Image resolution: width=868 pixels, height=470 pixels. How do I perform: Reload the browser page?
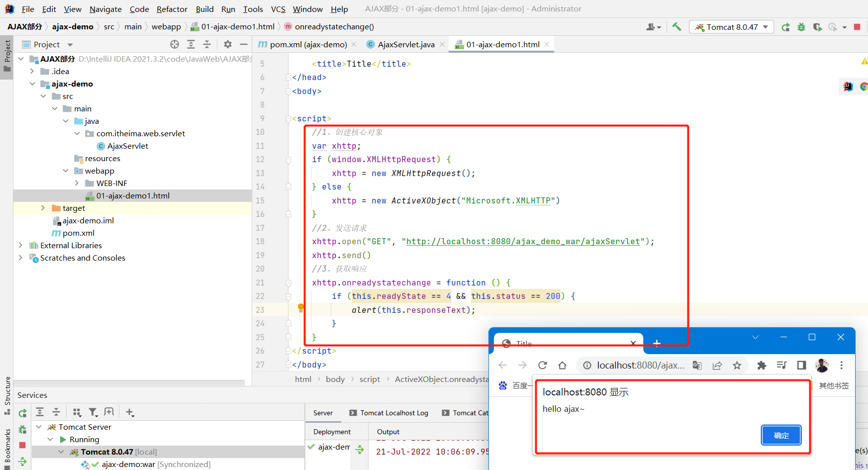tap(542, 365)
